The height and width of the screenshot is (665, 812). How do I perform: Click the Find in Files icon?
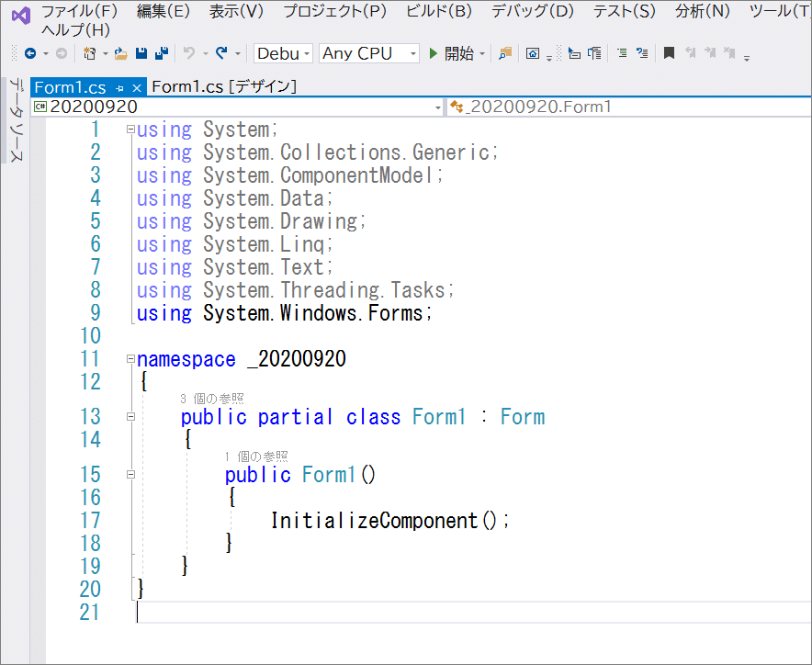pos(505,53)
